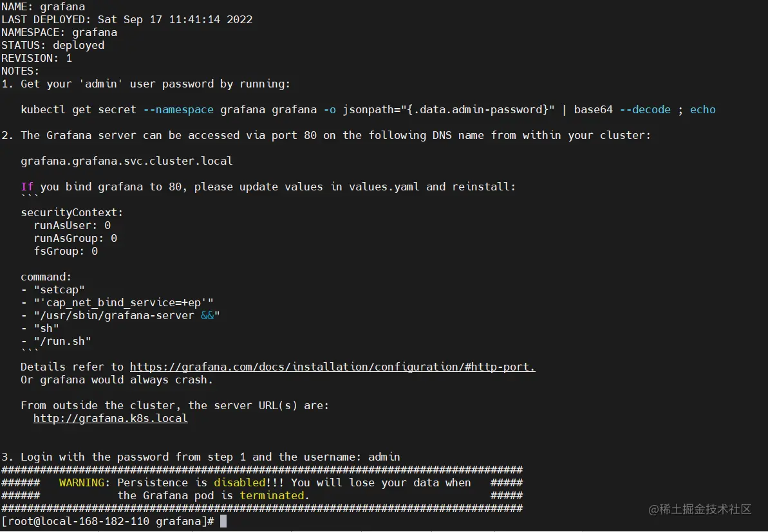Screen dimensions: 768x532
Task: Click the 'REVISION: 1' line
Action: point(37,58)
